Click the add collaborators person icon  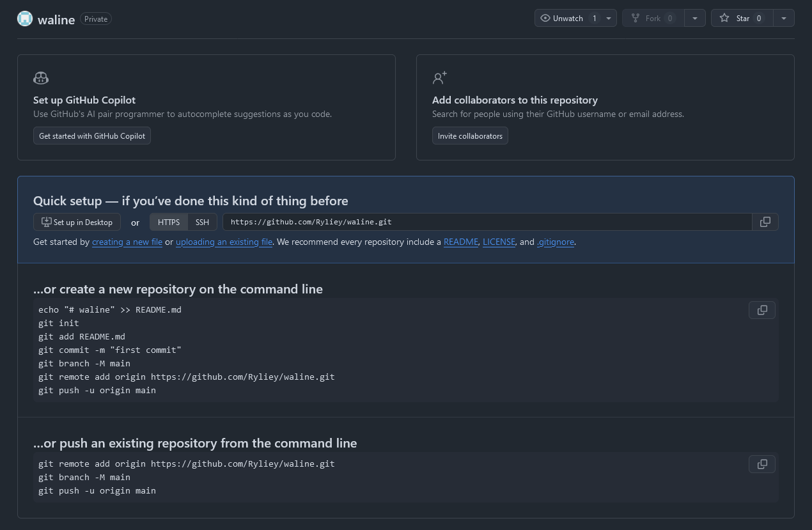(x=439, y=77)
